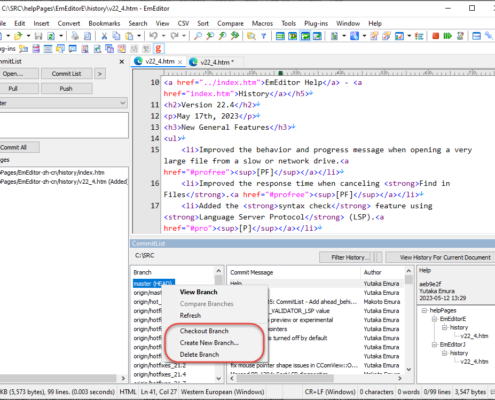Click the Undo arrow icon
This screenshot has width=495, height=400.
click(x=153, y=36)
